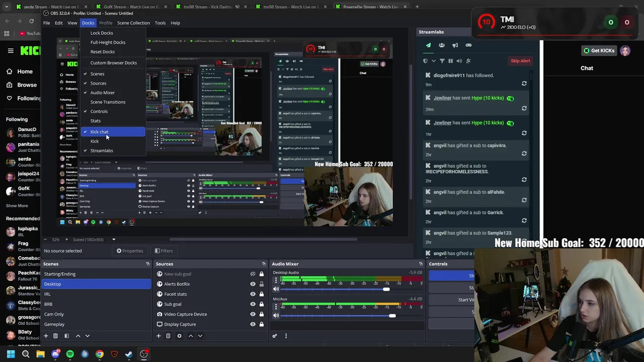Replay the diogofreire911 follow alert
The height and width of the screenshot is (362, 644).
[524, 84]
